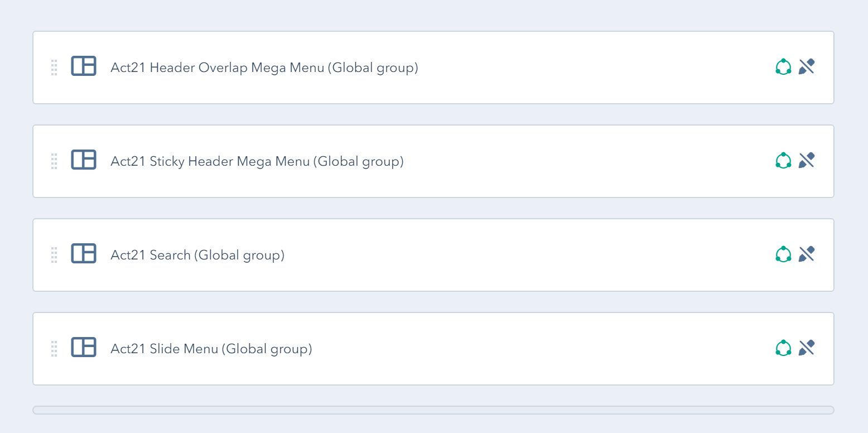
Task: Click the layout icon beside Act21 Sticky Header Mega Menu
Action: click(84, 160)
